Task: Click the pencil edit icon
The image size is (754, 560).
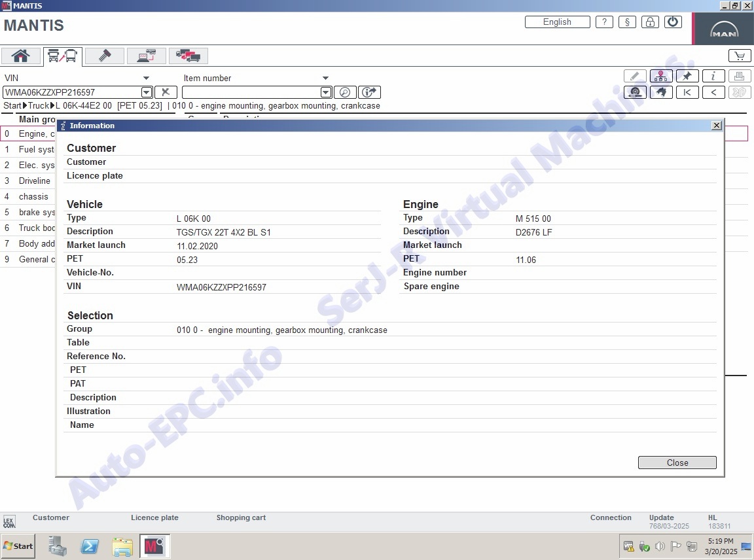Action: click(x=635, y=76)
